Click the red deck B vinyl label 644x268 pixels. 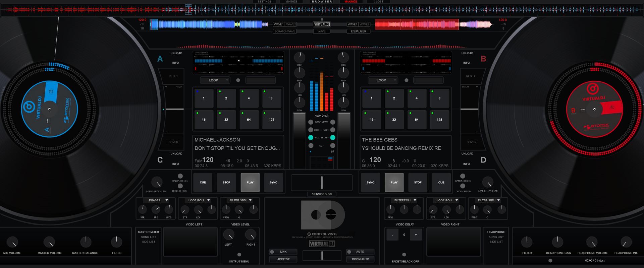click(594, 109)
